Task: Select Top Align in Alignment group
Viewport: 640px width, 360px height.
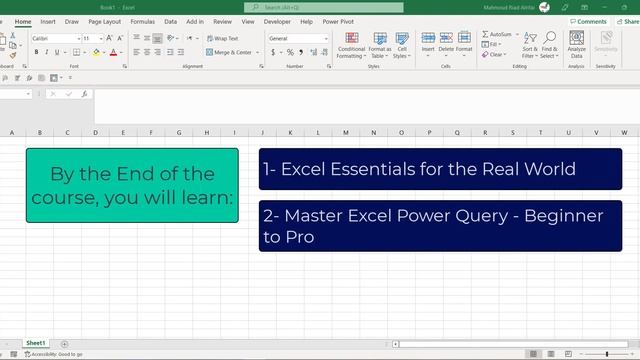Action: (136, 38)
